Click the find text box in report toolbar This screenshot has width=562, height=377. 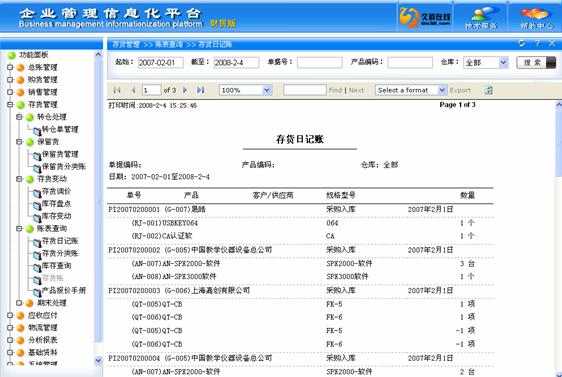click(x=305, y=90)
